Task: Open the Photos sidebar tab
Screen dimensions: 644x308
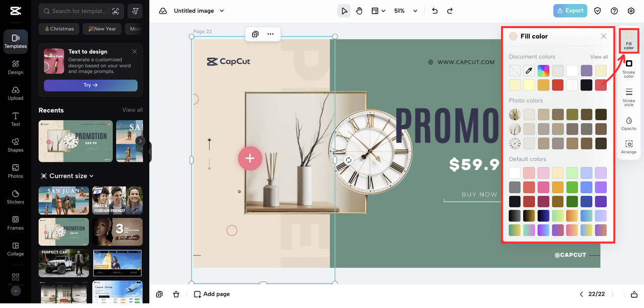Action: [x=16, y=171]
